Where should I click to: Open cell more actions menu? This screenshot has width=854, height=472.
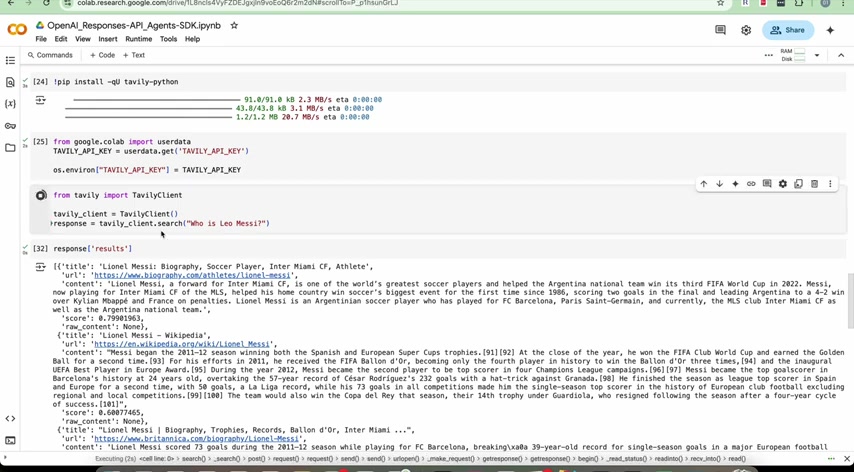pyautogui.click(x=830, y=184)
